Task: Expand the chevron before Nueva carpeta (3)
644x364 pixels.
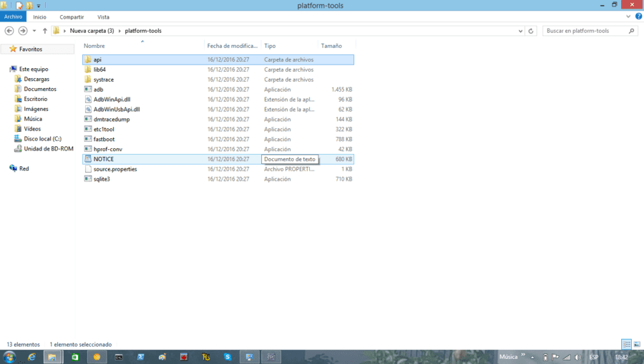Action: [64, 31]
